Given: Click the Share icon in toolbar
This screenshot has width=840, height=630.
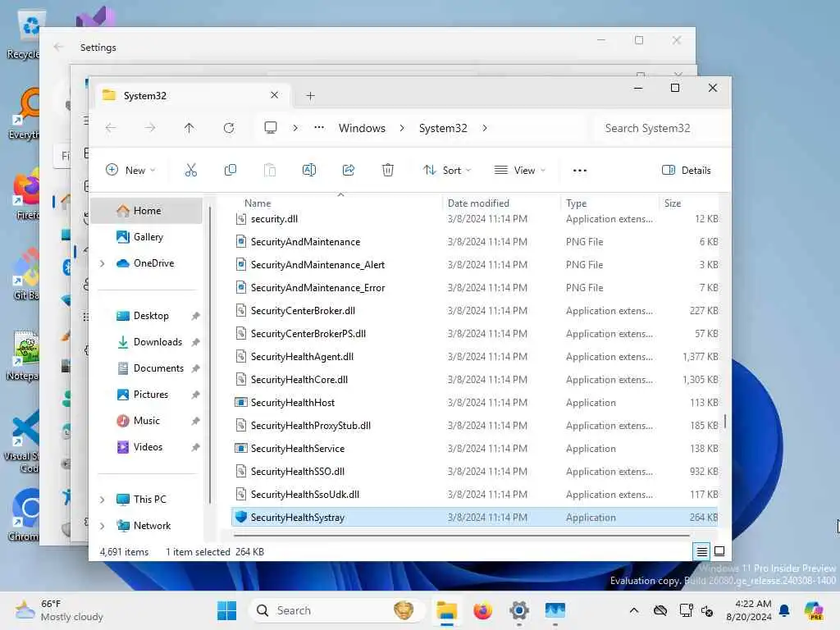Looking at the screenshot, I should pos(348,171).
